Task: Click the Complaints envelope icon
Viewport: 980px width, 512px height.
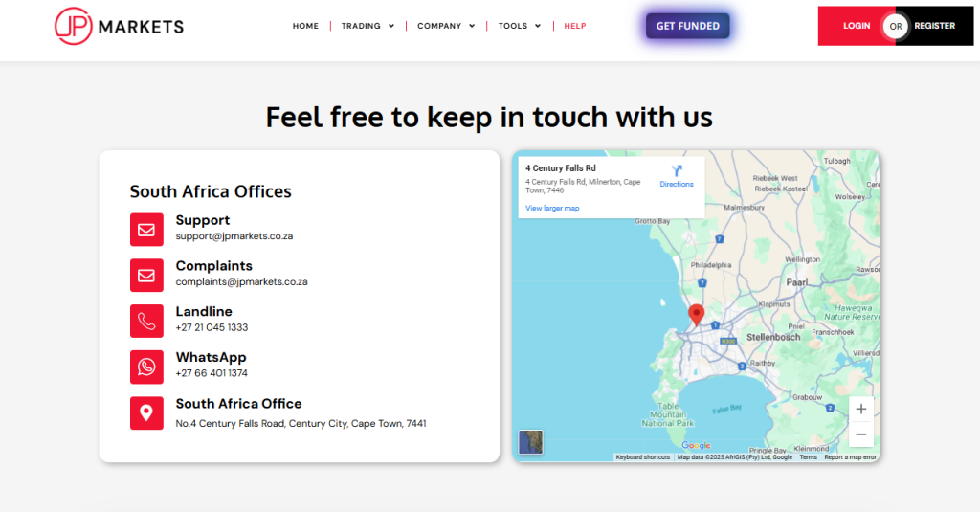Action: click(x=146, y=276)
